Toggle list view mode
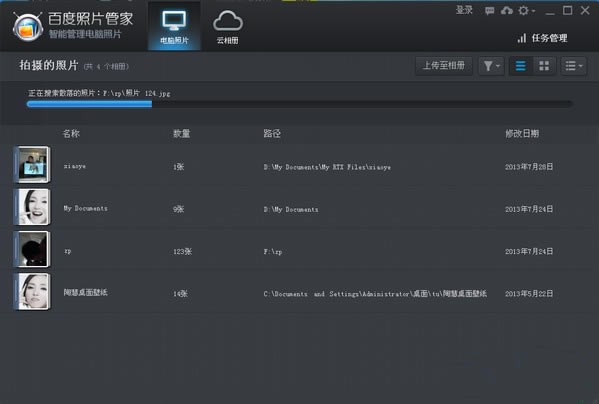The width and height of the screenshot is (599, 404). [520, 66]
